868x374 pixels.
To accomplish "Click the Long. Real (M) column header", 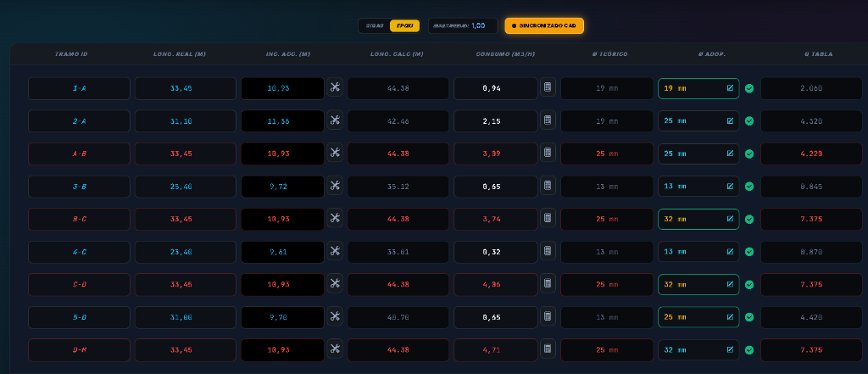I will [180, 54].
